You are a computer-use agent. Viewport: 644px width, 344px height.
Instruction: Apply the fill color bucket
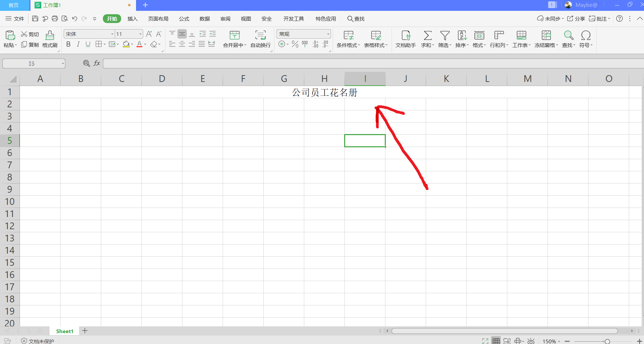[x=126, y=44]
